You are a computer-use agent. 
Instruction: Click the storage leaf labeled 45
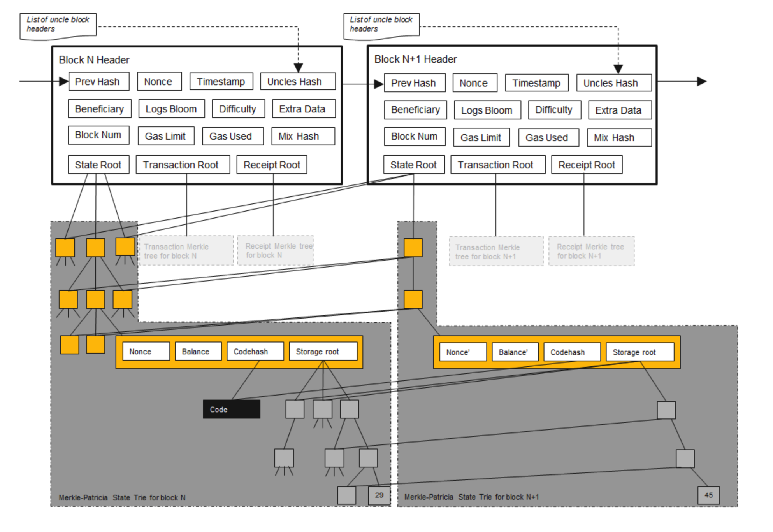708,495
